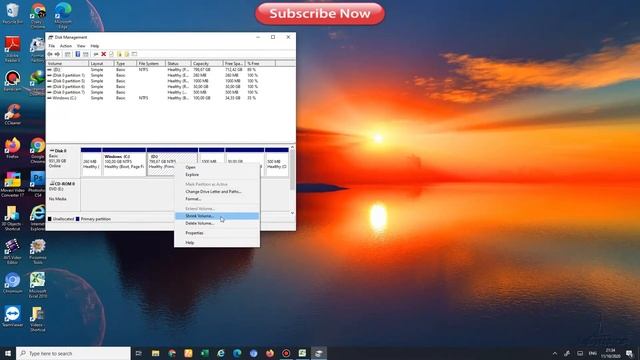The image size is (640, 360).
Task: Open the Movavi Video Converter desktop icon
Action: pyautogui.click(x=12, y=184)
